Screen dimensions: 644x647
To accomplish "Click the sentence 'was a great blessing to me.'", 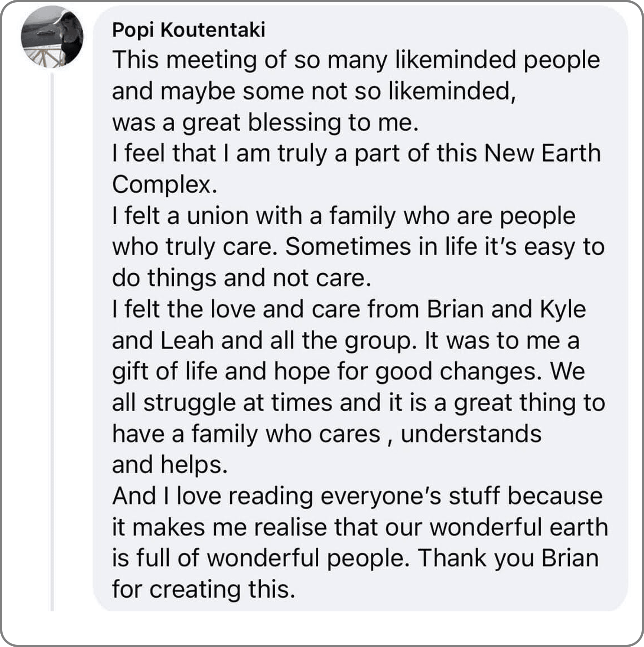I will (266, 122).
